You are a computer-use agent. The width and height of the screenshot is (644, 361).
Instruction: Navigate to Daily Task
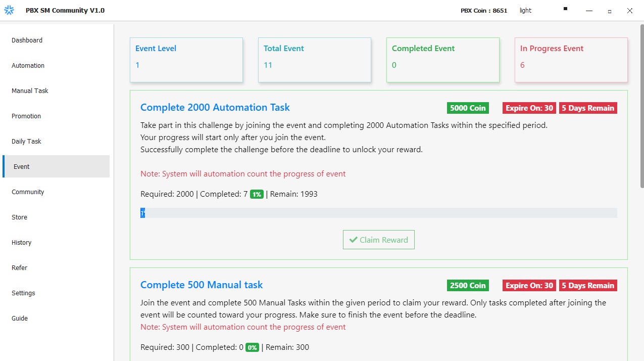tap(27, 142)
